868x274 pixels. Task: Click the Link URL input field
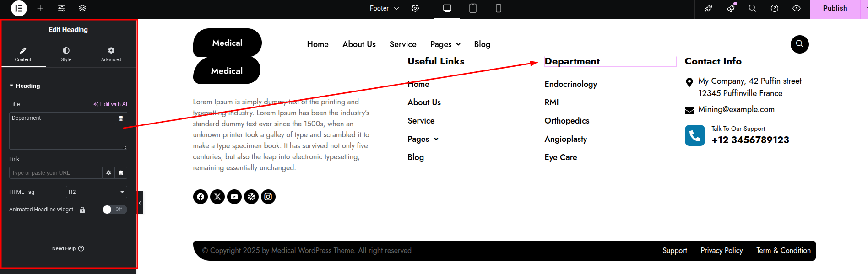55,173
